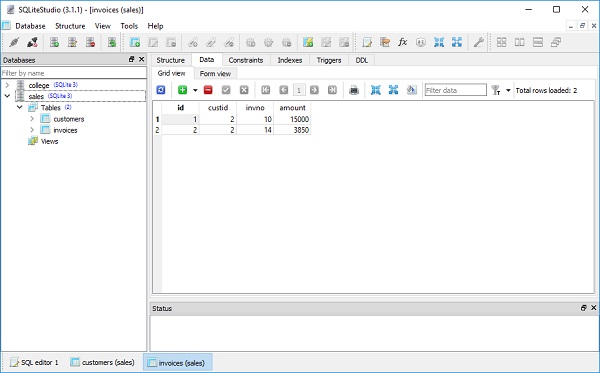Edit the selected database
The image size is (600, 373).
pyautogui.click(x=72, y=42)
